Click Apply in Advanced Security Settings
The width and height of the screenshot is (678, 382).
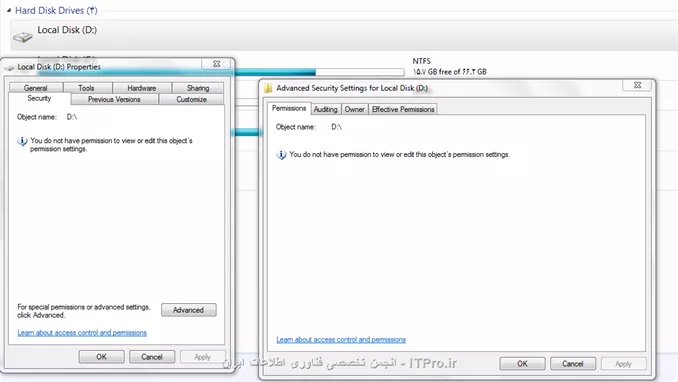624,364
